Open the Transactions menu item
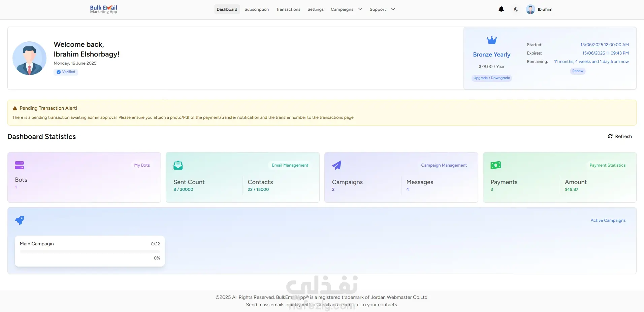644x312 pixels. tap(288, 9)
